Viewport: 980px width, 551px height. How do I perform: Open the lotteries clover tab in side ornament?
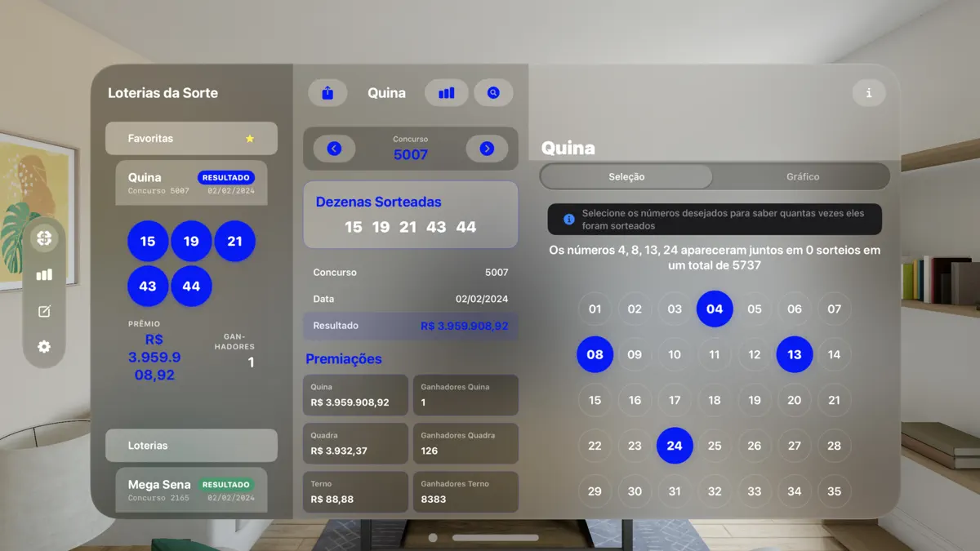point(44,238)
